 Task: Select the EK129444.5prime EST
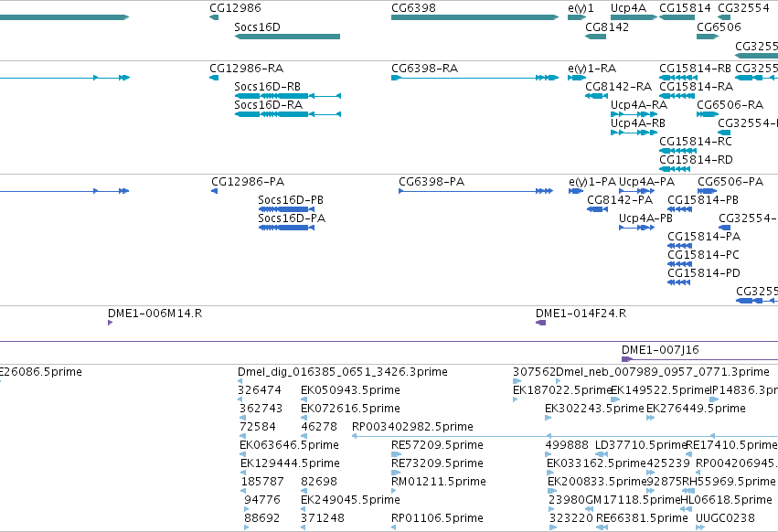(243, 473)
